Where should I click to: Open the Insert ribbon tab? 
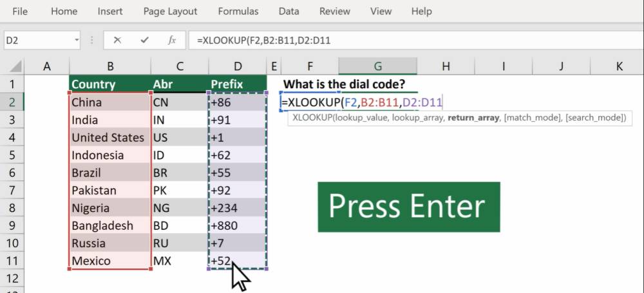coord(109,11)
